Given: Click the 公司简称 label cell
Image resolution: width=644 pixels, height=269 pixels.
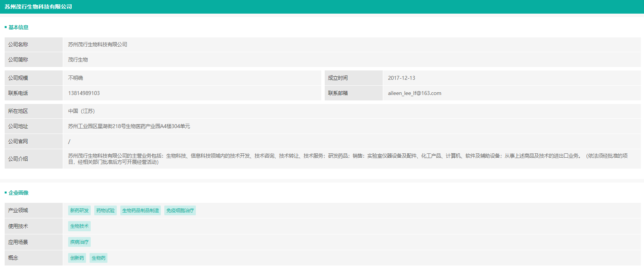Looking at the screenshot, I should 33,60.
